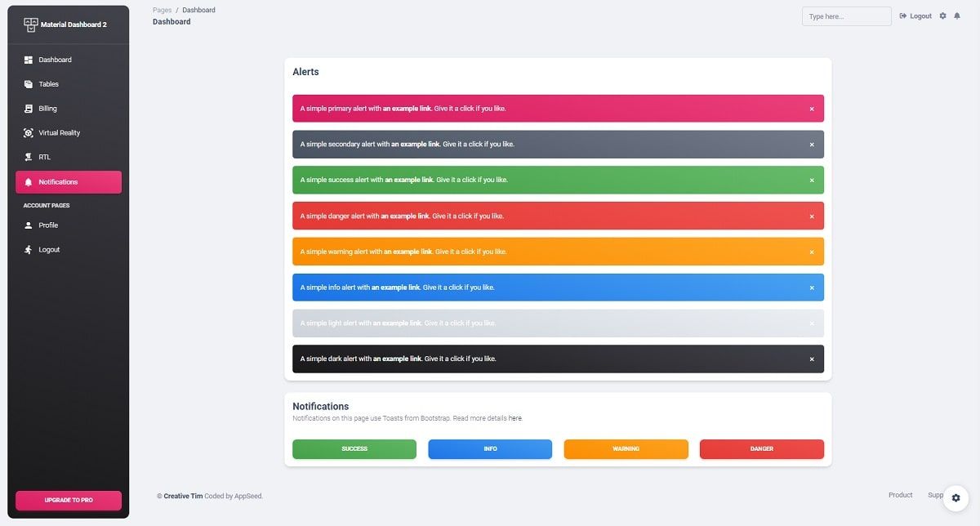The image size is (980, 526).
Task: Select the Dashboard sidebar entry
Action: (54, 59)
